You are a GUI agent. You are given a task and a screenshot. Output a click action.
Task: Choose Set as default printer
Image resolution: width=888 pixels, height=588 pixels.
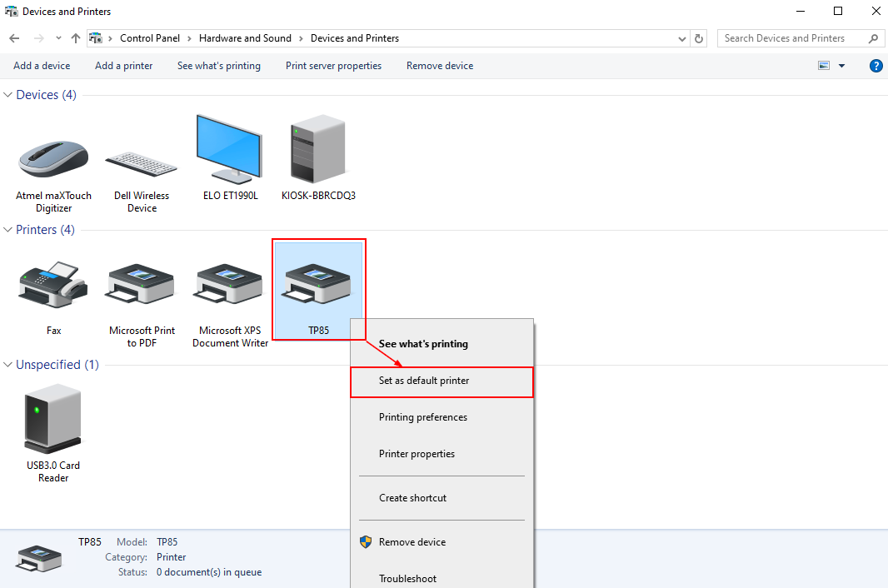click(x=424, y=381)
